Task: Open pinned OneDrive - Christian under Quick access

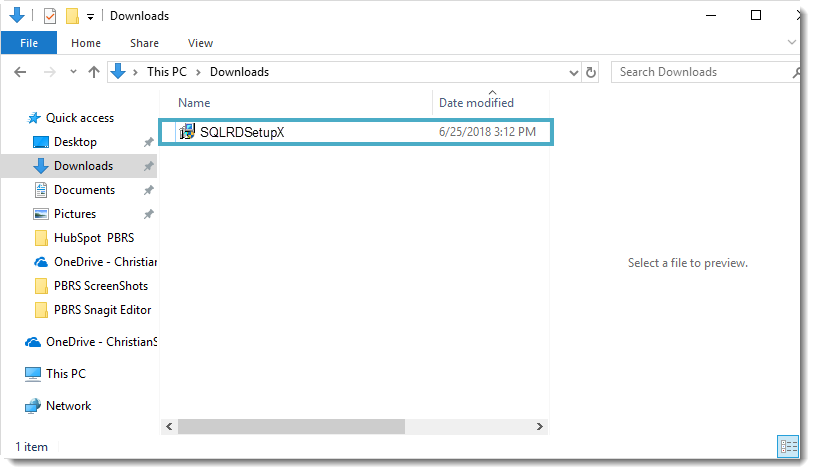Action: pos(105,262)
